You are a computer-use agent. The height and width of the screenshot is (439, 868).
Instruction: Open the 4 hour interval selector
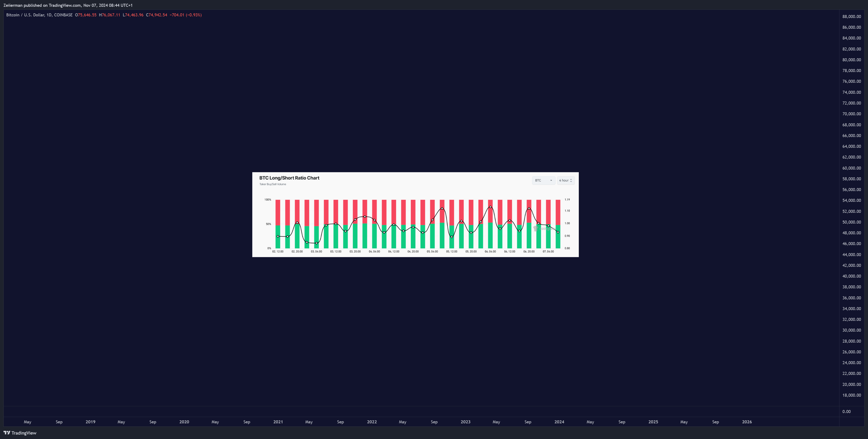coord(566,180)
